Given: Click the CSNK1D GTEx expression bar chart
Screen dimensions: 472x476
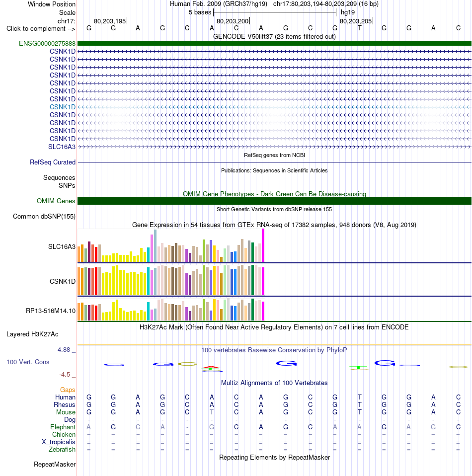Looking at the screenshot, I should tap(171, 280).
